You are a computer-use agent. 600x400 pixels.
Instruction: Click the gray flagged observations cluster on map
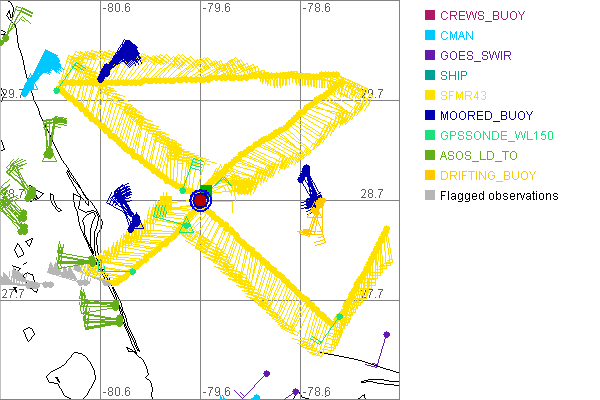click(25, 278)
